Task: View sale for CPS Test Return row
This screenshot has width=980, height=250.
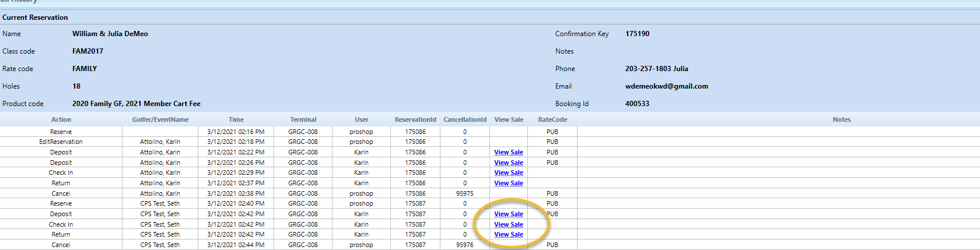Action: [508, 234]
